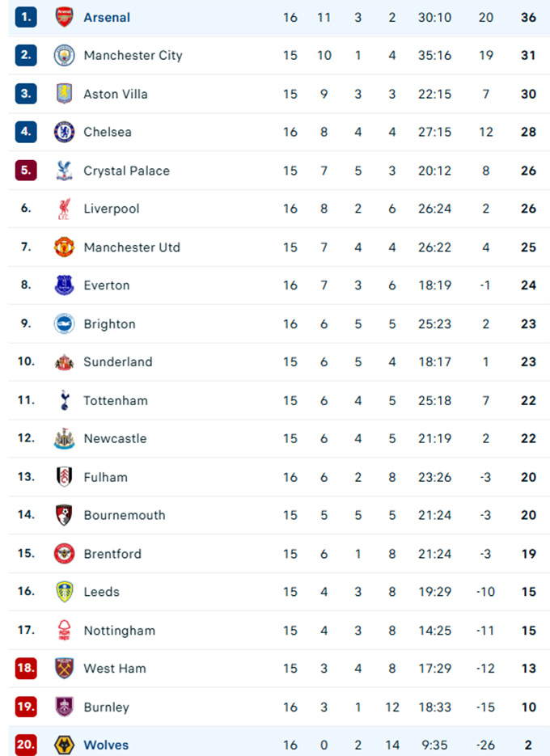Click the Manchester Utd crest icon
The width and height of the screenshot is (550, 756).
tap(64, 247)
